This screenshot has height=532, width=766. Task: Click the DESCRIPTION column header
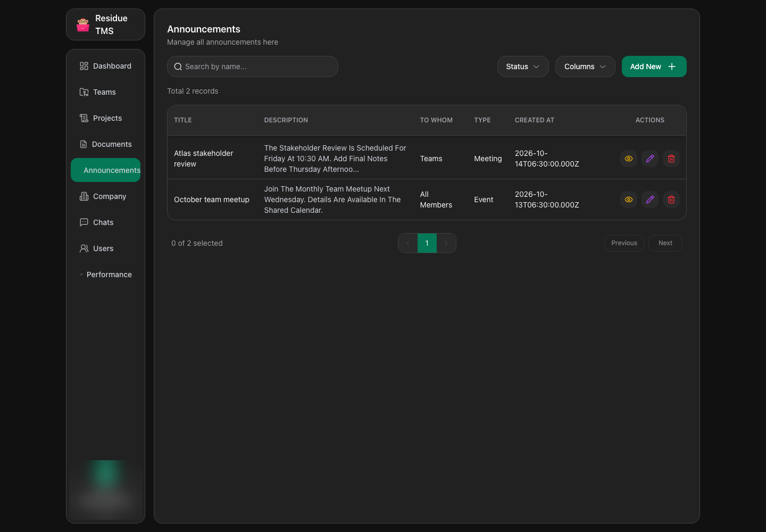[x=286, y=120]
